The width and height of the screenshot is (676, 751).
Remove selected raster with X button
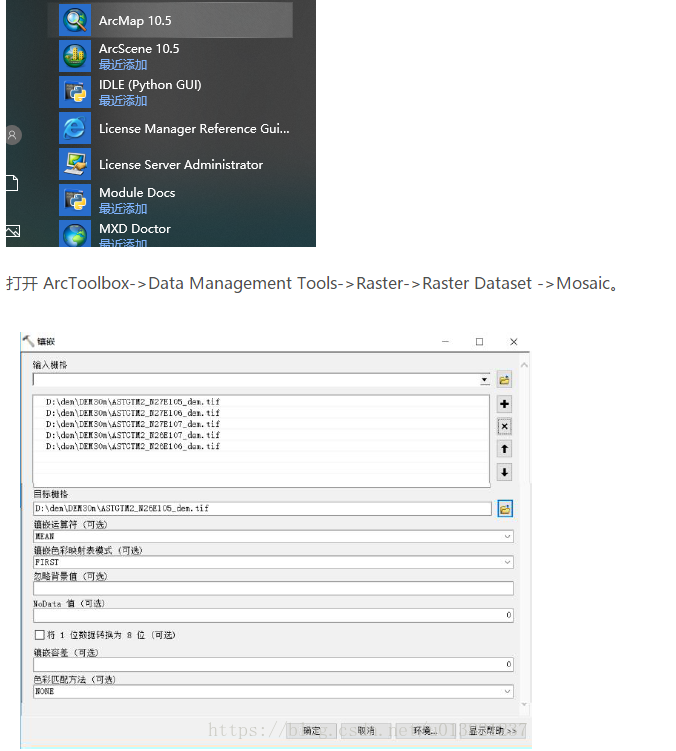(504, 426)
